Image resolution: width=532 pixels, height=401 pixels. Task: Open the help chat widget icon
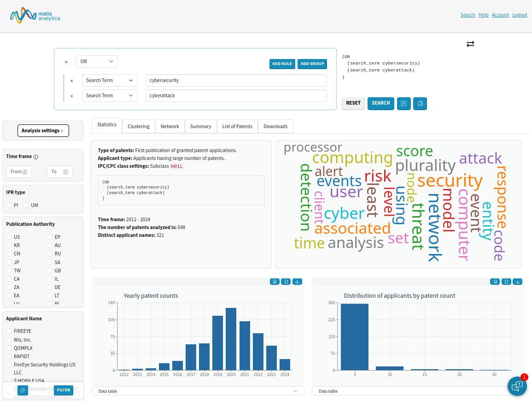coord(517,386)
